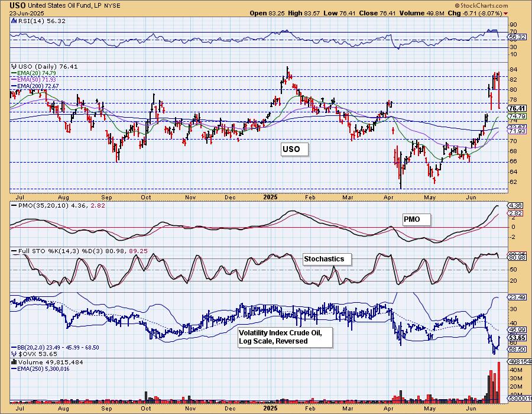Screen dimensions: 532x414
Task: Click the 23.49 Bollinger tag on the right axis
Action: pos(518,297)
